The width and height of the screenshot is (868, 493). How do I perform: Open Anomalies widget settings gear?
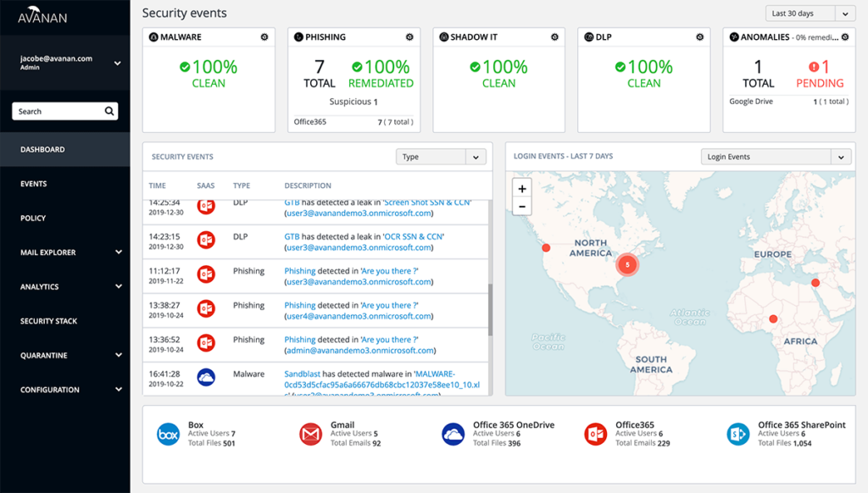[845, 37]
